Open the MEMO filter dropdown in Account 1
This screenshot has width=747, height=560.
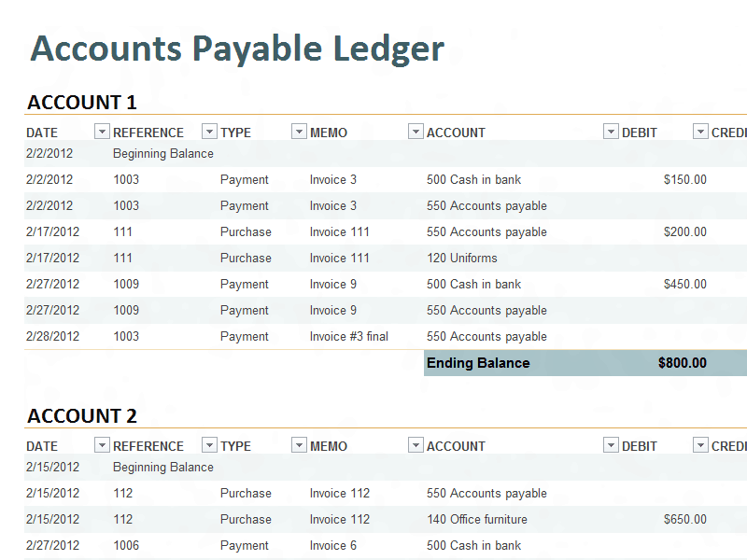(x=416, y=132)
